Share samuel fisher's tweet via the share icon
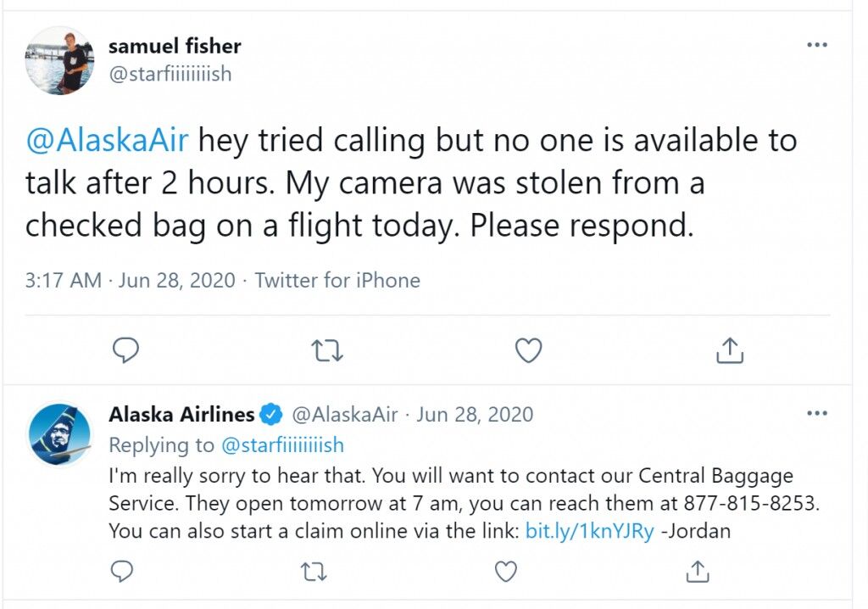 point(730,350)
